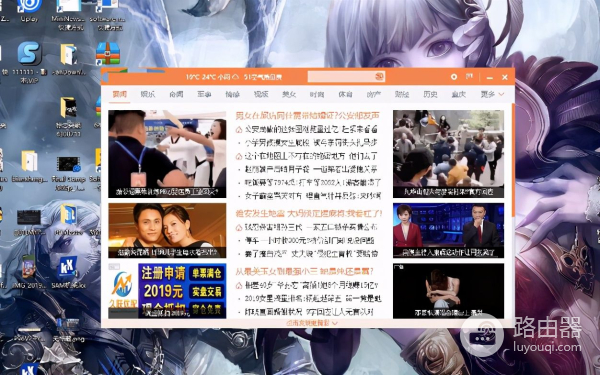Open the two news anchors thumbnail

(x=448, y=230)
